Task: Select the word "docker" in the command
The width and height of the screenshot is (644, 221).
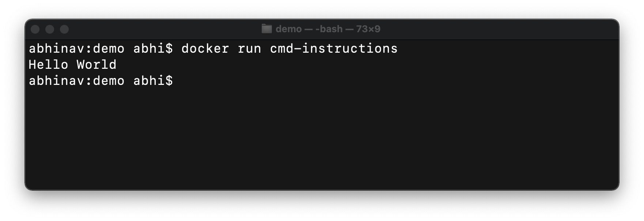Action: point(205,48)
